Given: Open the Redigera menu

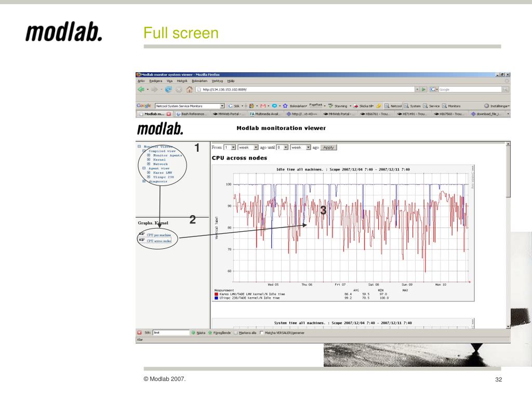Looking at the screenshot, I should (156, 81).
